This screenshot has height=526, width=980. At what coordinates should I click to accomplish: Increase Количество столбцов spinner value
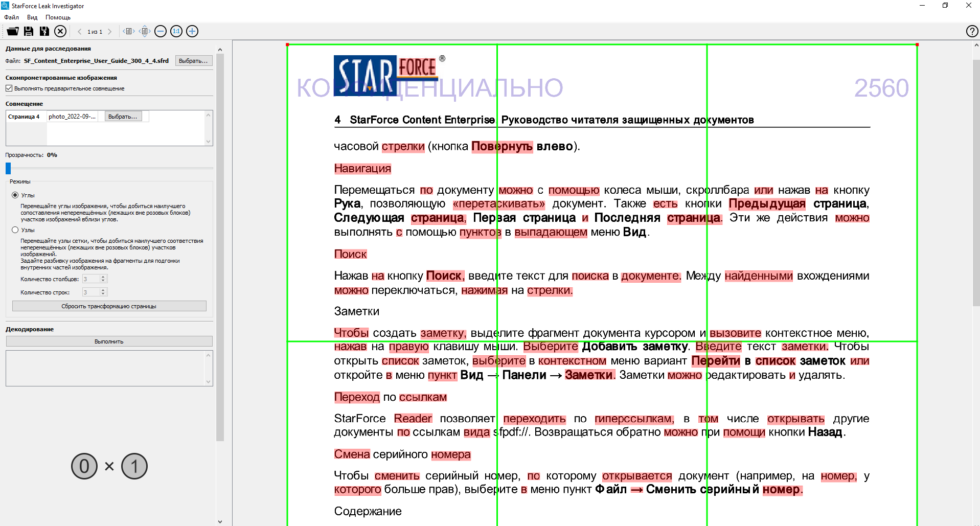[103, 277]
